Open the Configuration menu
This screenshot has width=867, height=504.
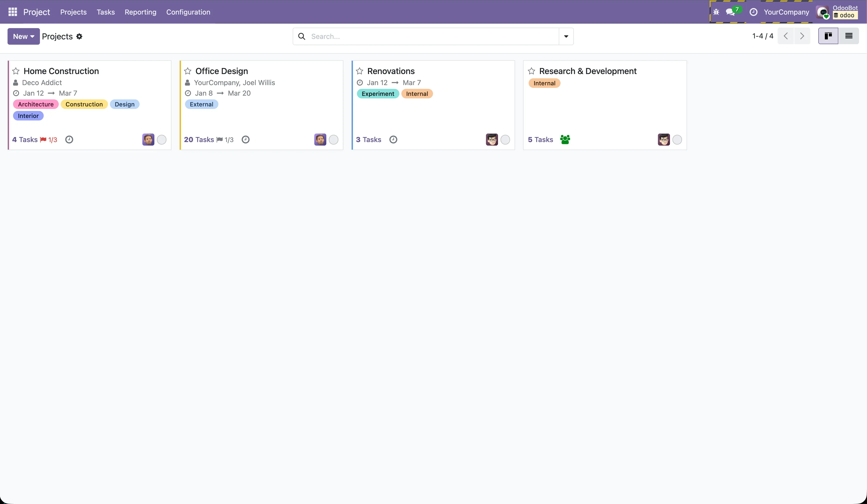(188, 12)
